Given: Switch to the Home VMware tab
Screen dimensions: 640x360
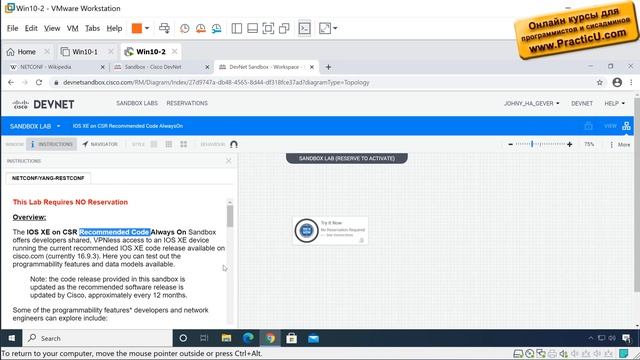Looking at the screenshot, I should 22,52.
